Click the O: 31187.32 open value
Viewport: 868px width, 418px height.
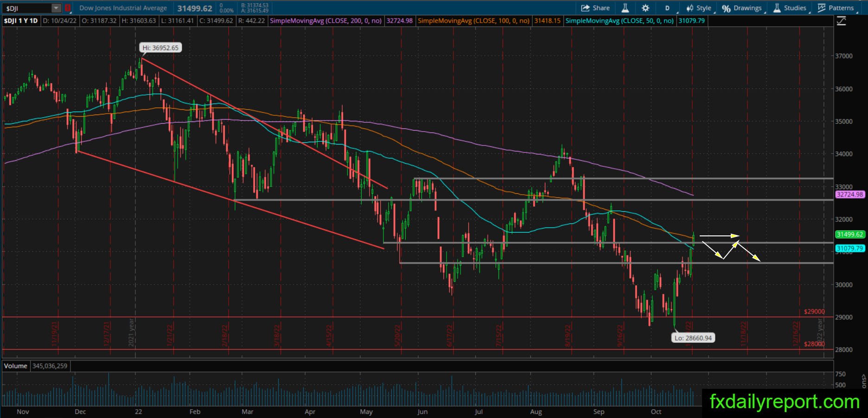[x=99, y=21]
